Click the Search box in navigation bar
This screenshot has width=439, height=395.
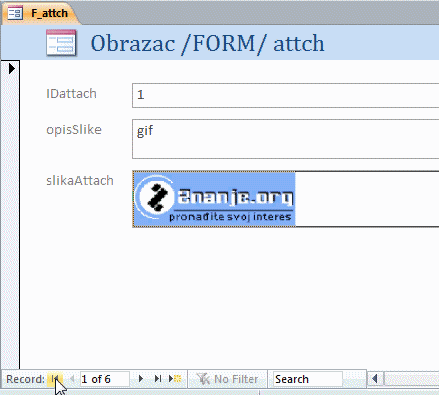pyautogui.click(x=308, y=379)
